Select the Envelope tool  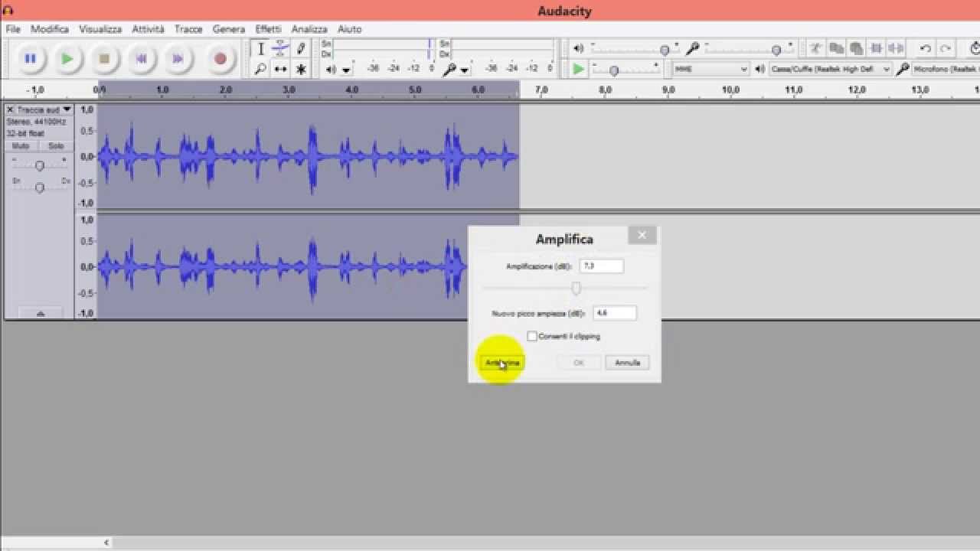point(280,49)
